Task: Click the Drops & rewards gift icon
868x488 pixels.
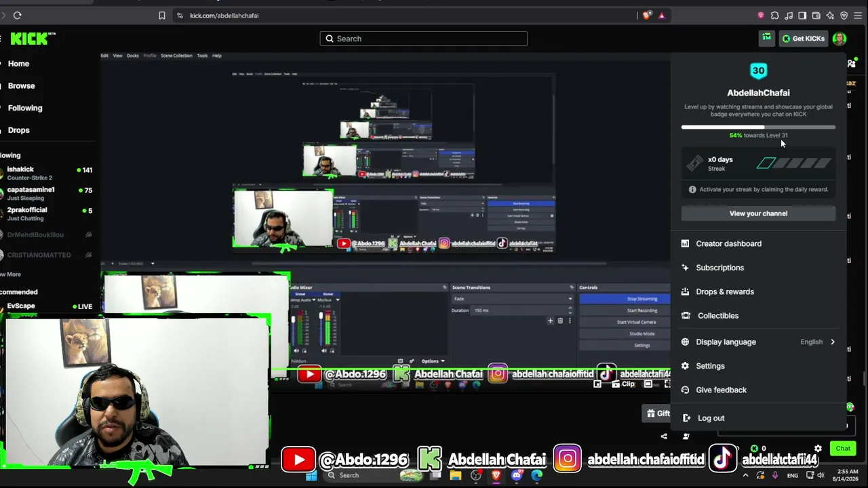Action: [x=685, y=291]
